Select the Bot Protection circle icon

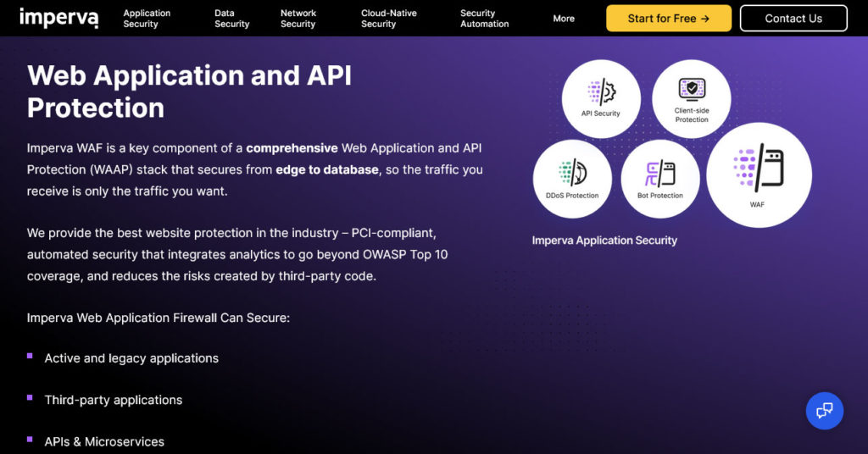(659, 179)
